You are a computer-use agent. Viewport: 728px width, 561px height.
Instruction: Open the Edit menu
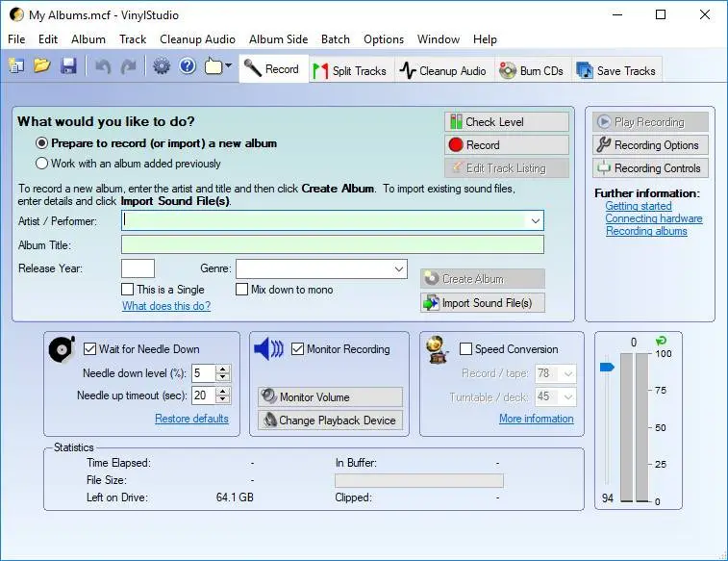point(48,39)
